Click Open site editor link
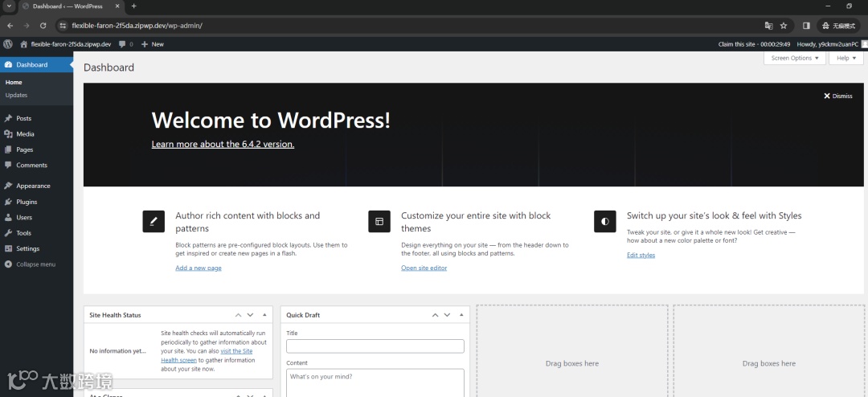Image resolution: width=868 pixels, height=397 pixels. [424, 268]
